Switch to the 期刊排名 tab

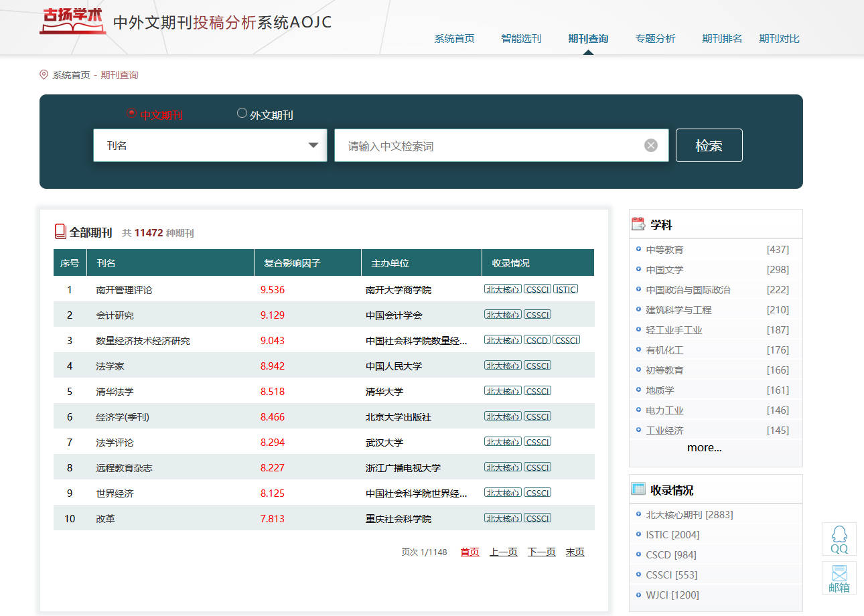(721, 39)
